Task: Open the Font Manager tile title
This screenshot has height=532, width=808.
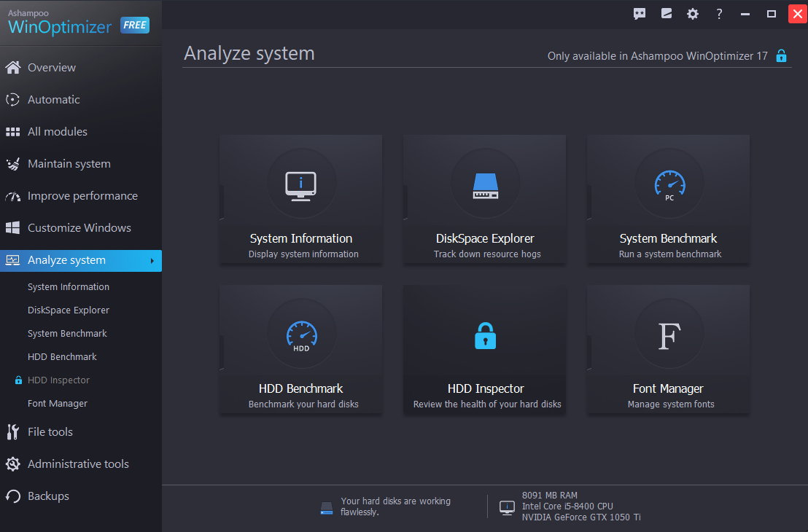Action: [669, 388]
